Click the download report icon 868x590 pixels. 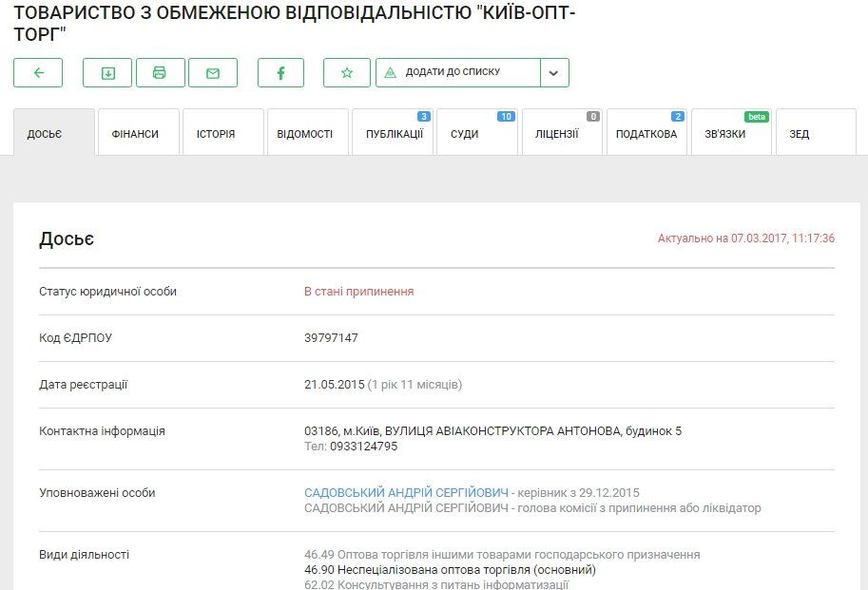(107, 72)
